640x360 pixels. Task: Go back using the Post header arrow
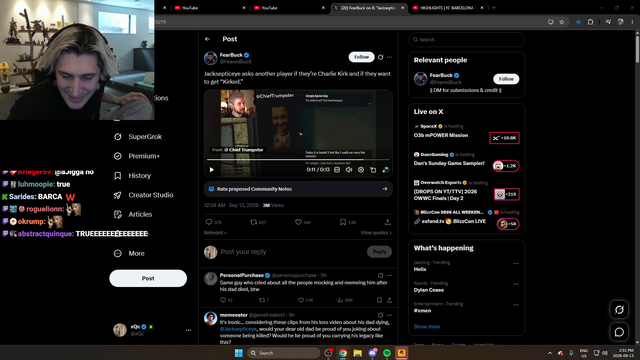pyautogui.click(x=207, y=39)
